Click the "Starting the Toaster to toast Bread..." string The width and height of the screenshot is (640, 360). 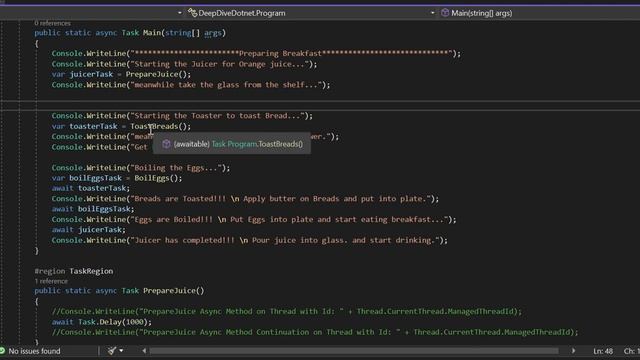219,116
